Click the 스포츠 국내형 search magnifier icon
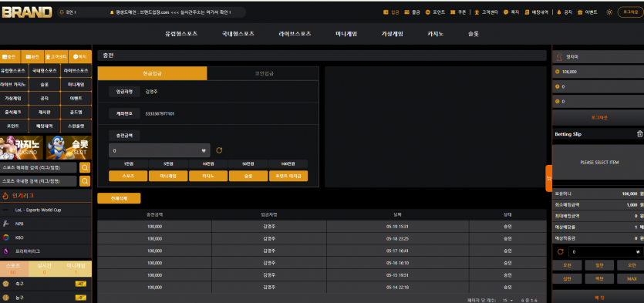The image size is (644, 303). pos(85,181)
